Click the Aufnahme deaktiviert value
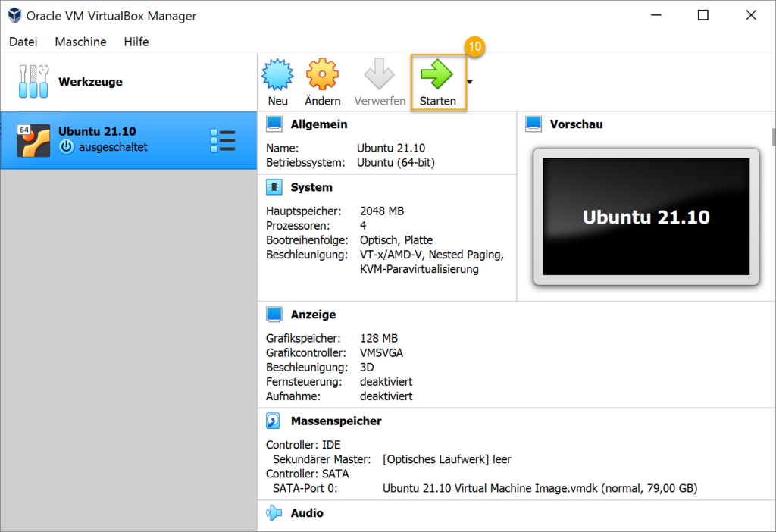 pos(386,396)
